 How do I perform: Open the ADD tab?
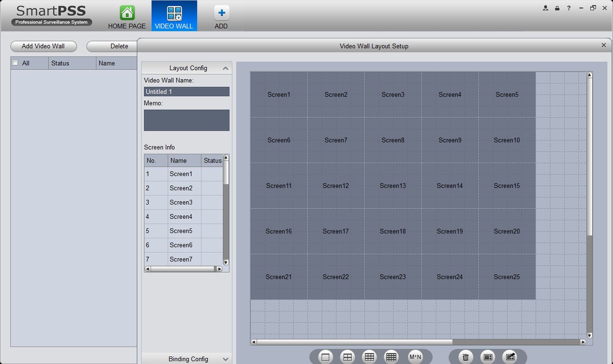coord(221,17)
